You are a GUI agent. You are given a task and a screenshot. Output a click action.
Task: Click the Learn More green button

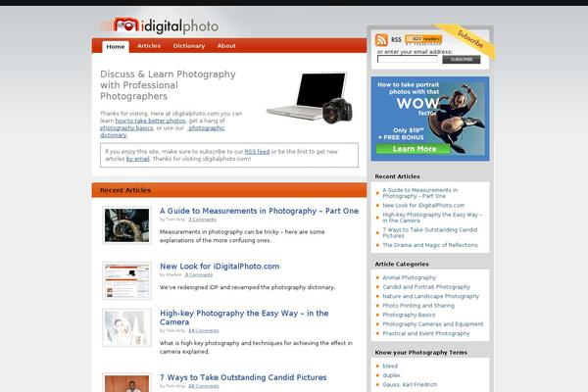414,149
